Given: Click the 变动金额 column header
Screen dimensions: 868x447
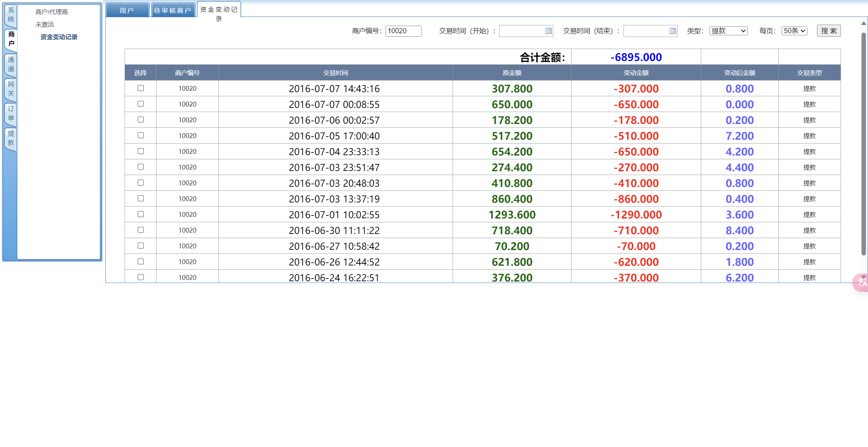Looking at the screenshot, I should point(636,73).
